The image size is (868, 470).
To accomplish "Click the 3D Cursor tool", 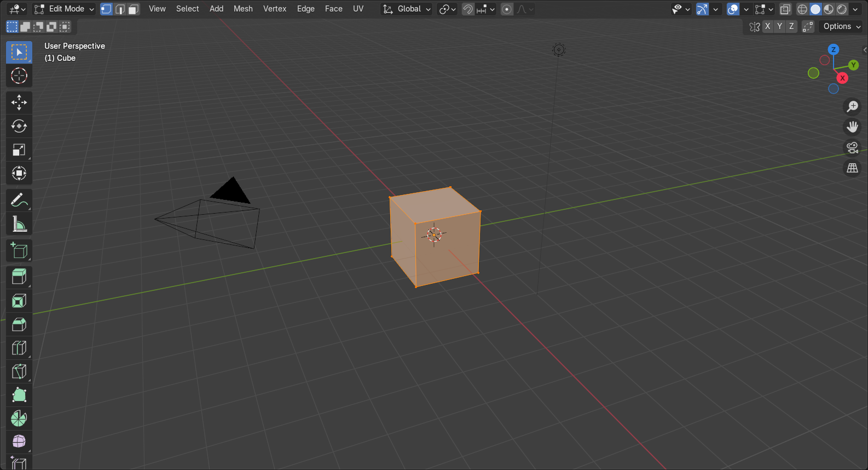I will (x=19, y=76).
